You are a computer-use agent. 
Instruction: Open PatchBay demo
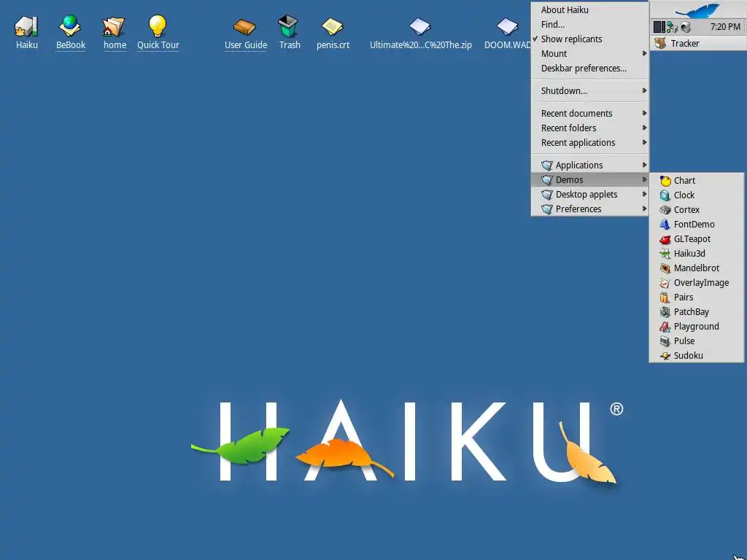coord(697,312)
